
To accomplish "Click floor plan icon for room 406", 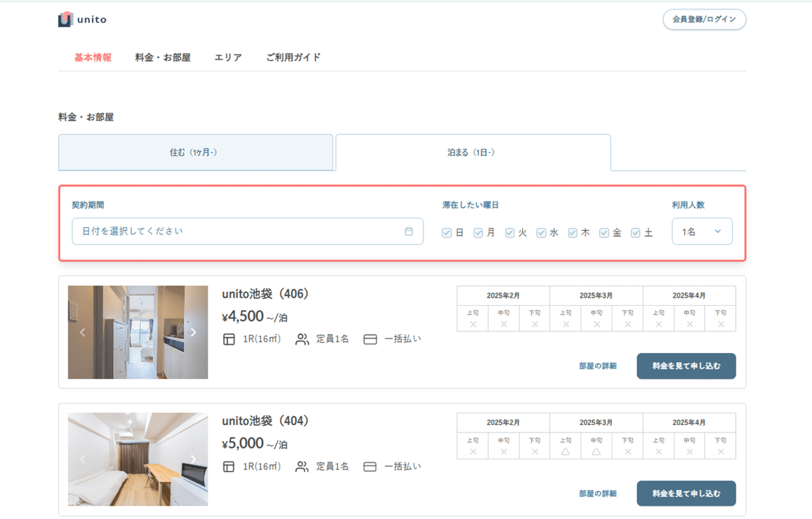I will tap(229, 340).
